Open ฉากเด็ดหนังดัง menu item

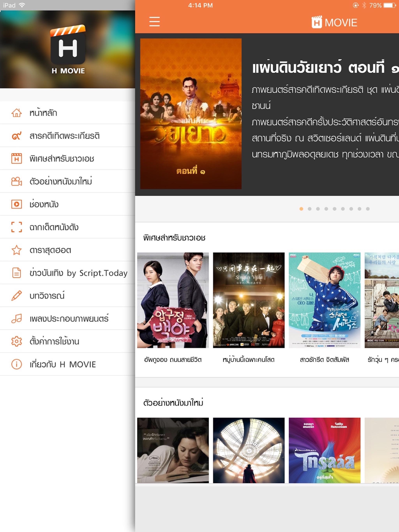54,227
